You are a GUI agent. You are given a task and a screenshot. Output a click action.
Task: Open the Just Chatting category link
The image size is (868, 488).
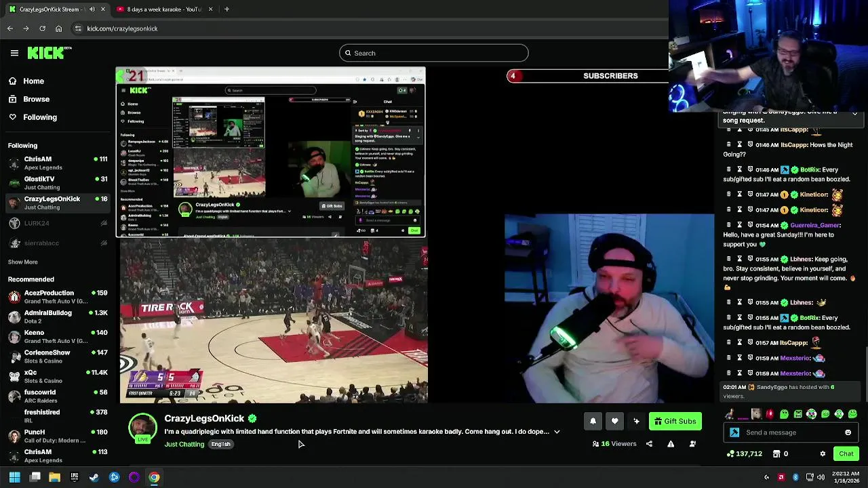pyautogui.click(x=184, y=445)
